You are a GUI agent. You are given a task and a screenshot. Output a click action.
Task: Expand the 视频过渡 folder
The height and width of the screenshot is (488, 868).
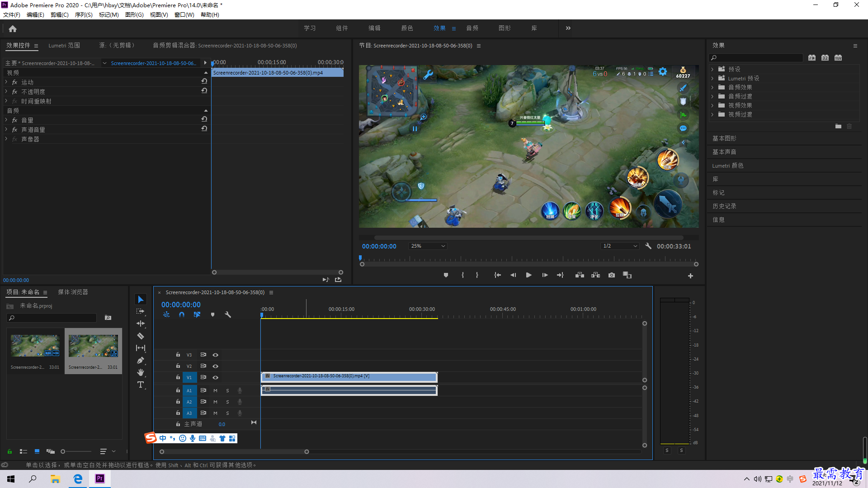pos(712,114)
